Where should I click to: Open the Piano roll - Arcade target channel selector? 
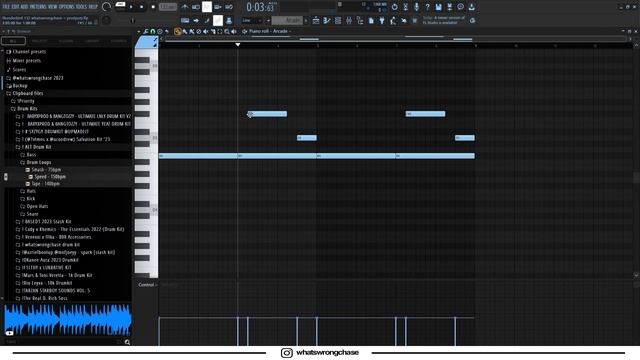point(269,31)
